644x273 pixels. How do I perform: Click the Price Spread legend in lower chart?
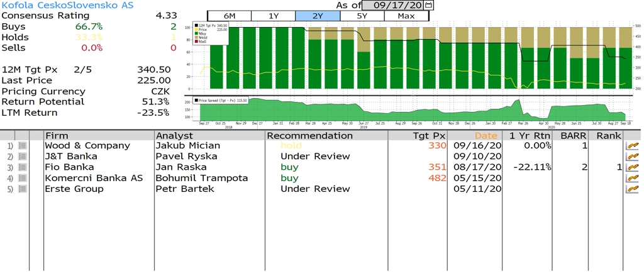(221, 100)
